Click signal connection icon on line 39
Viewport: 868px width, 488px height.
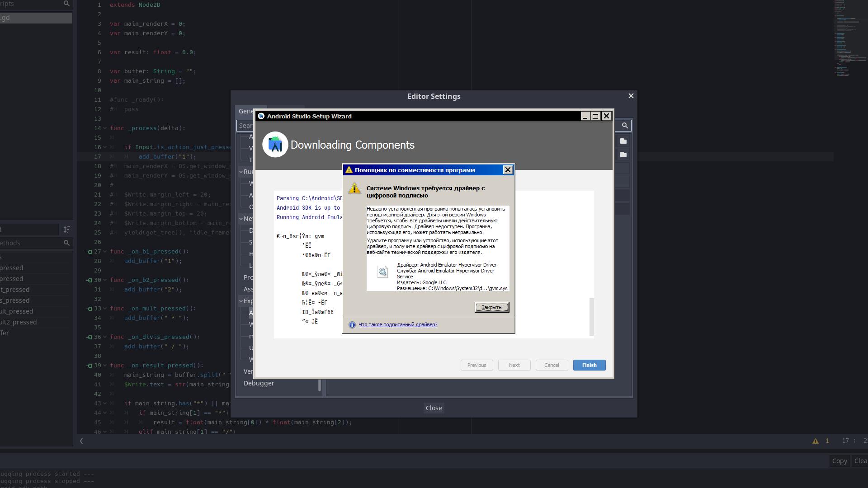click(89, 366)
